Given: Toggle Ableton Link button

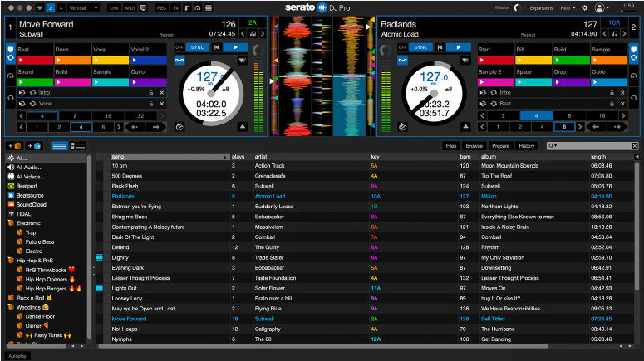Looking at the screenshot, I should (114, 7).
